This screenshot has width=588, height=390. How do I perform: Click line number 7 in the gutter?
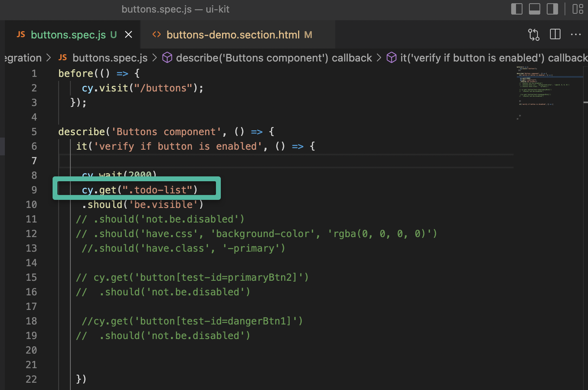click(34, 161)
